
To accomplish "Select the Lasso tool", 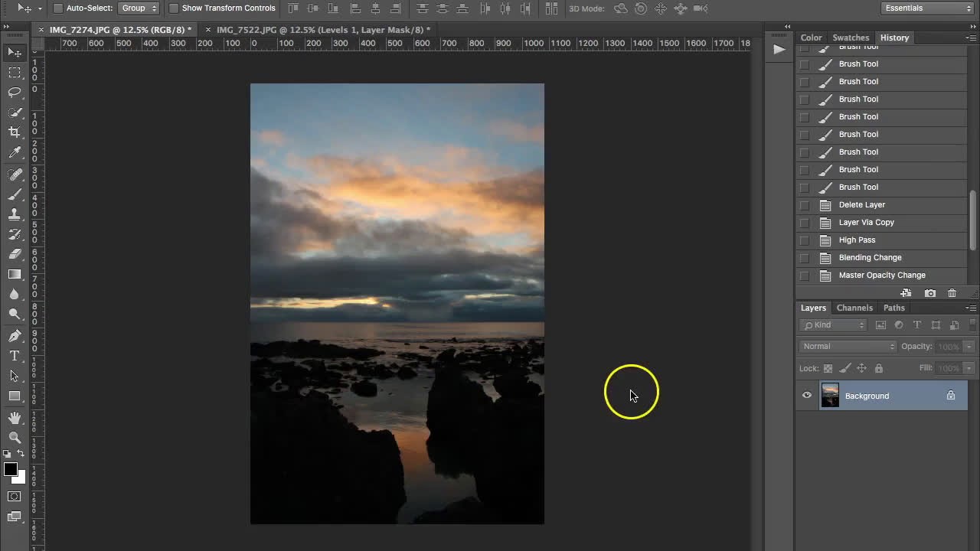I will tap(15, 93).
